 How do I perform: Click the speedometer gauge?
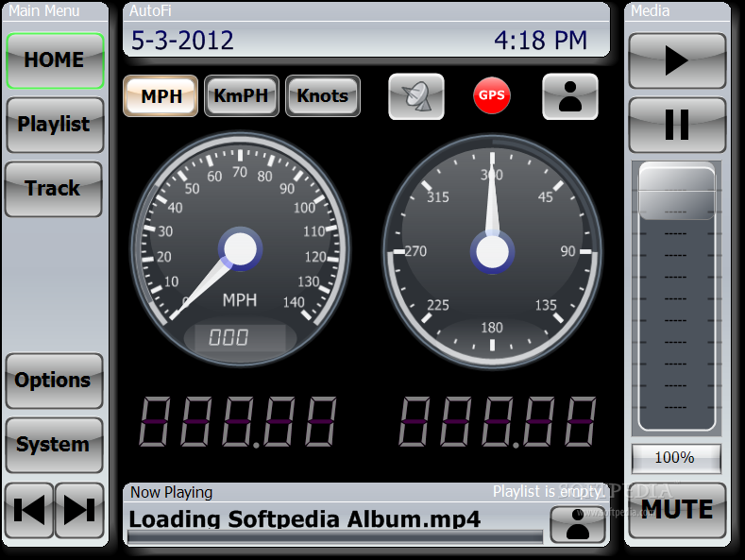coord(241,249)
